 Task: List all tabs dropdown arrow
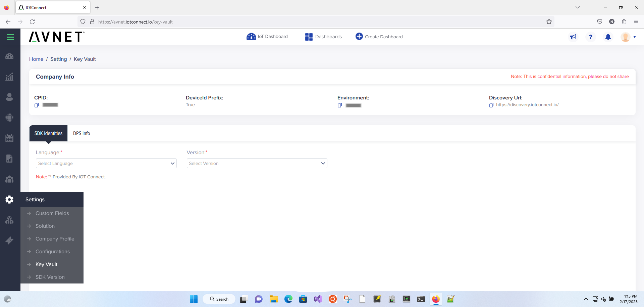coord(578,7)
